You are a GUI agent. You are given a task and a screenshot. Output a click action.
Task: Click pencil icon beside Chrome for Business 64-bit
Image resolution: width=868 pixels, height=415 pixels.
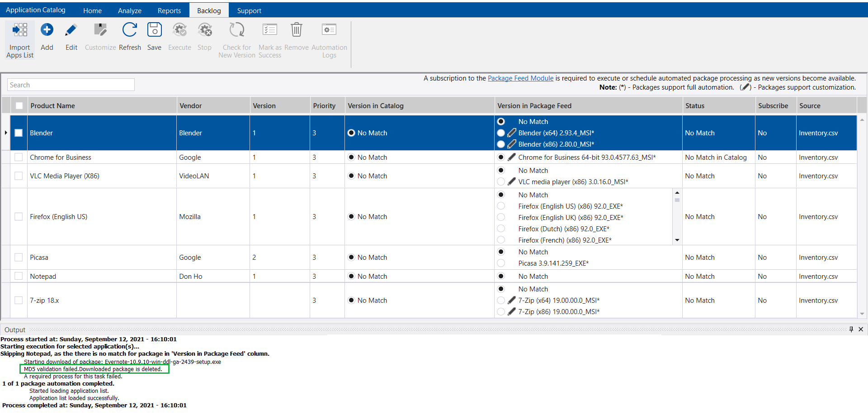point(512,157)
